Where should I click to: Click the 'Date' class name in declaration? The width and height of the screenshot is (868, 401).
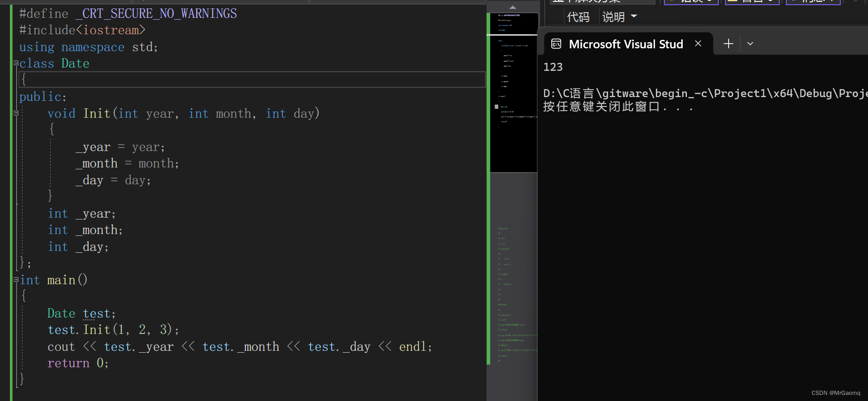pos(75,63)
